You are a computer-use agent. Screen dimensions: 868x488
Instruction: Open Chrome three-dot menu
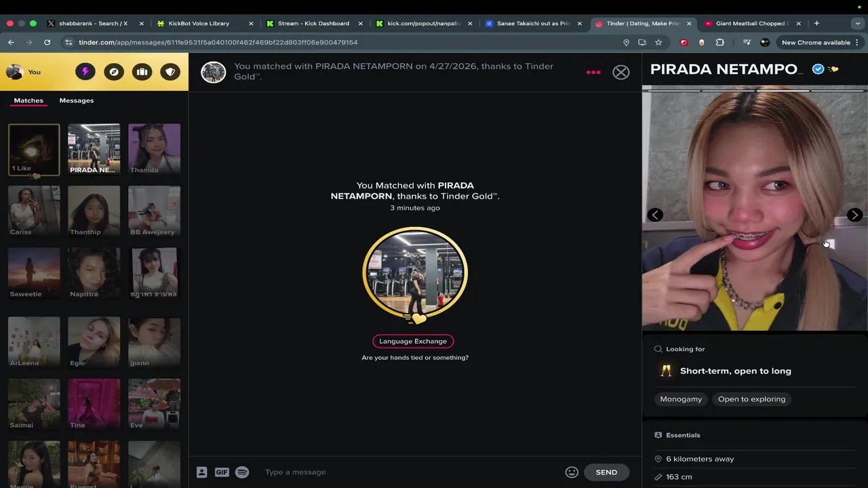coord(857,42)
